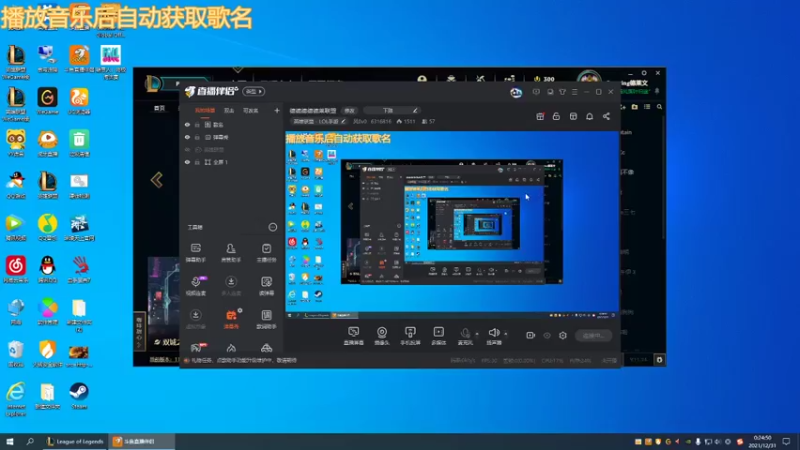Click the funnel-shaped icon in companion title bar

562,92
